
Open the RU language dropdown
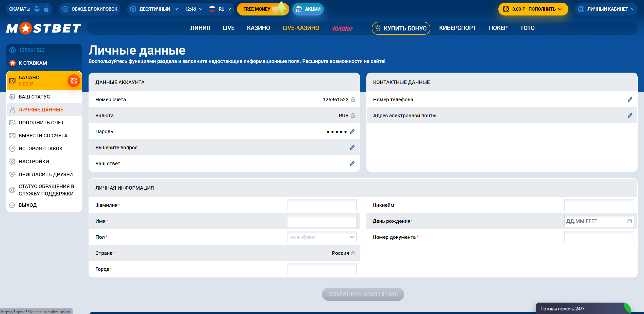(x=220, y=9)
